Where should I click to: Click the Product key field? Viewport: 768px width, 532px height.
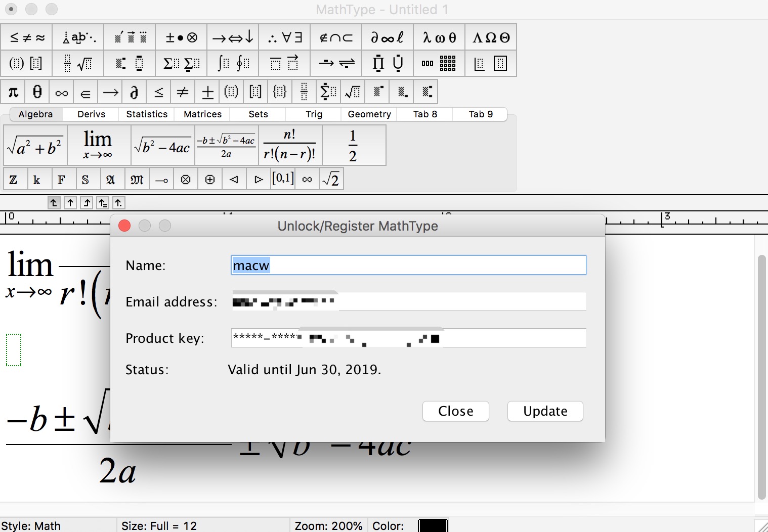409,338
